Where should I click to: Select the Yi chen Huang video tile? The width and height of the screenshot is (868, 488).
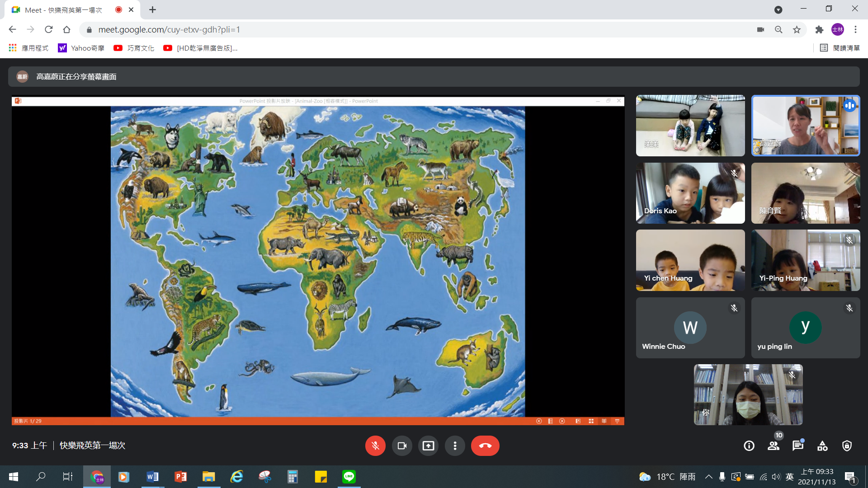pyautogui.click(x=690, y=260)
